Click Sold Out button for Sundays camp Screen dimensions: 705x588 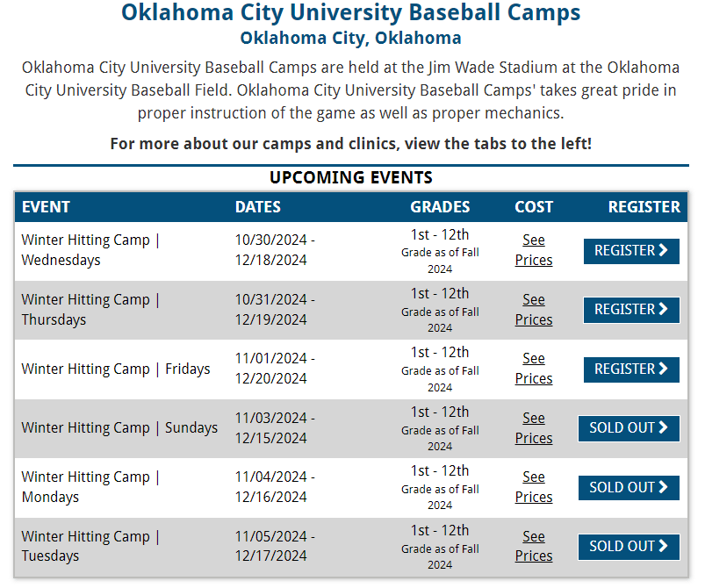tap(629, 428)
